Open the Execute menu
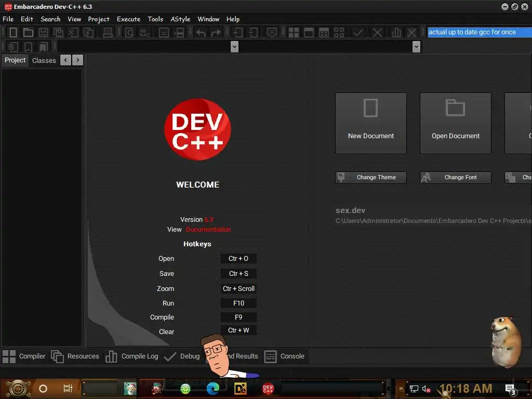The height and width of the screenshot is (399, 532). tap(129, 19)
